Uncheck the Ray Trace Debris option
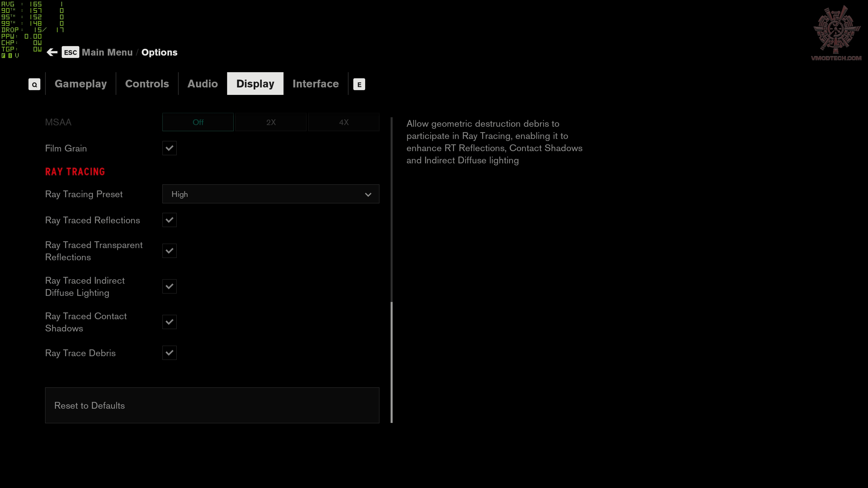Viewport: 868px width, 488px height. [x=169, y=353]
